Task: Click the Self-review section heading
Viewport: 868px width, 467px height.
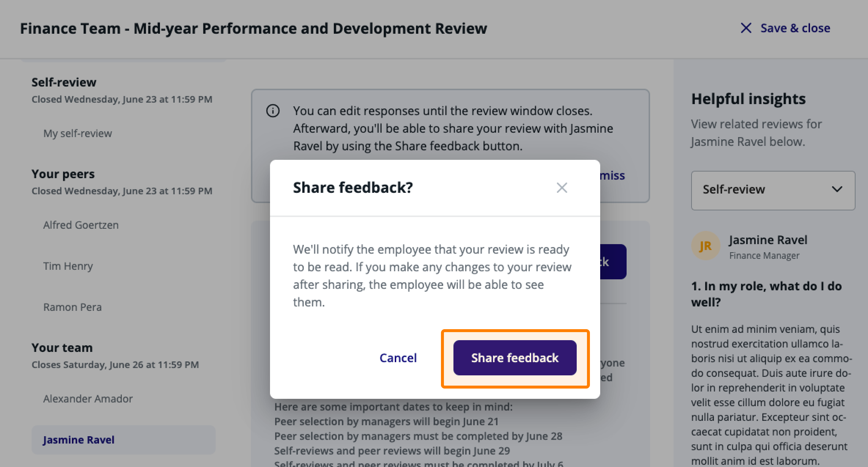Action: pyautogui.click(x=64, y=82)
